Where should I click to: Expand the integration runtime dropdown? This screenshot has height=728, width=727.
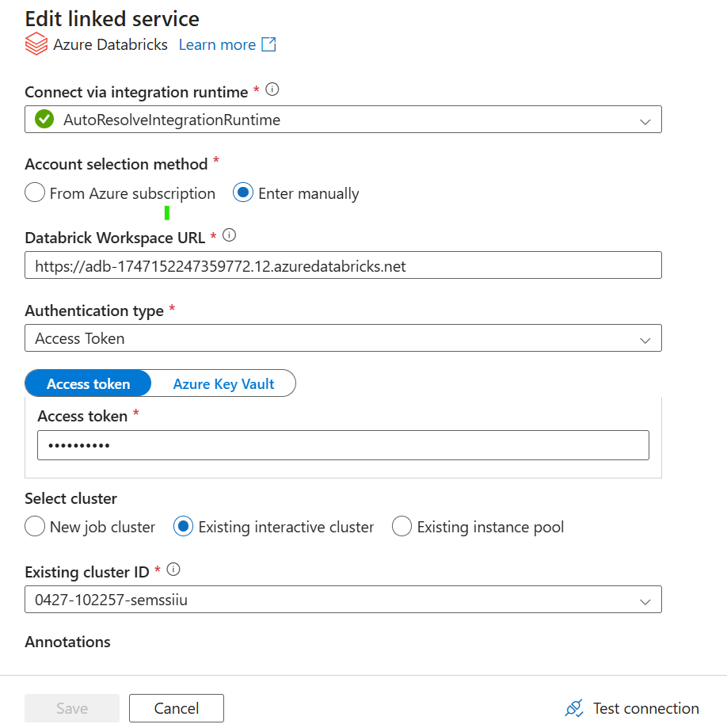pyautogui.click(x=645, y=121)
